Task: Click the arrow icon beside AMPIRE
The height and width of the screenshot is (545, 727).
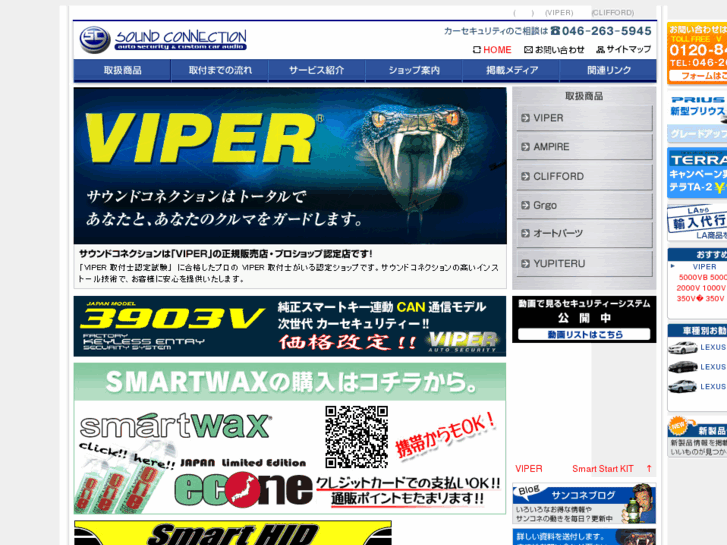Action: pyautogui.click(x=525, y=147)
